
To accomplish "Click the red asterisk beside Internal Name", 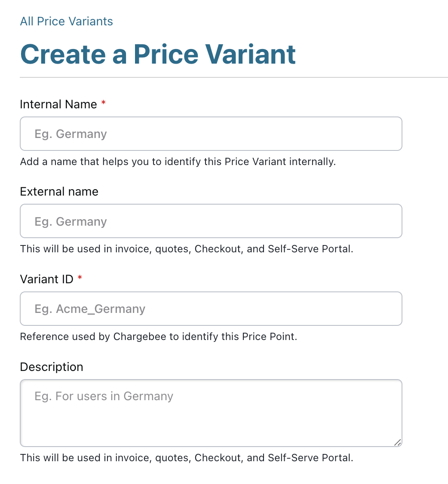I will coord(103,104).
